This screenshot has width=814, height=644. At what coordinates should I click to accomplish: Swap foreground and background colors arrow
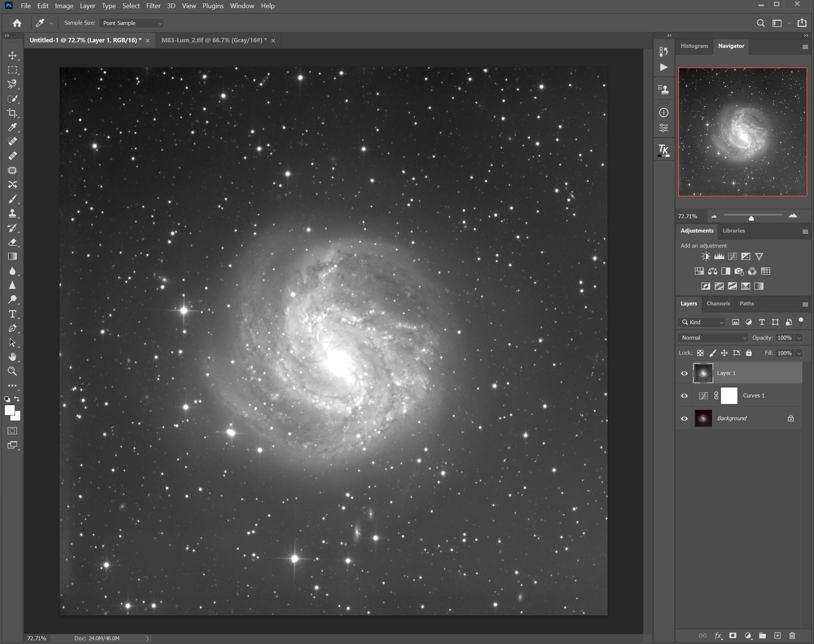pos(17,399)
